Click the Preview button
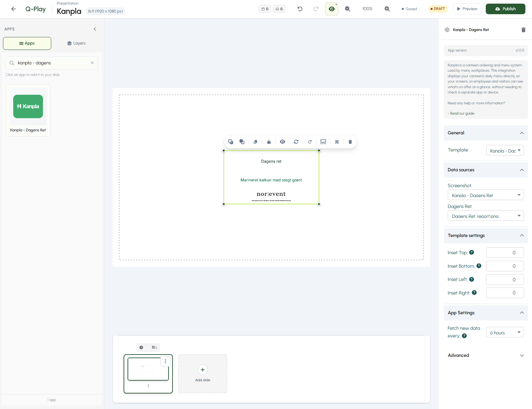532x409 pixels. pyautogui.click(x=467, y=9)
